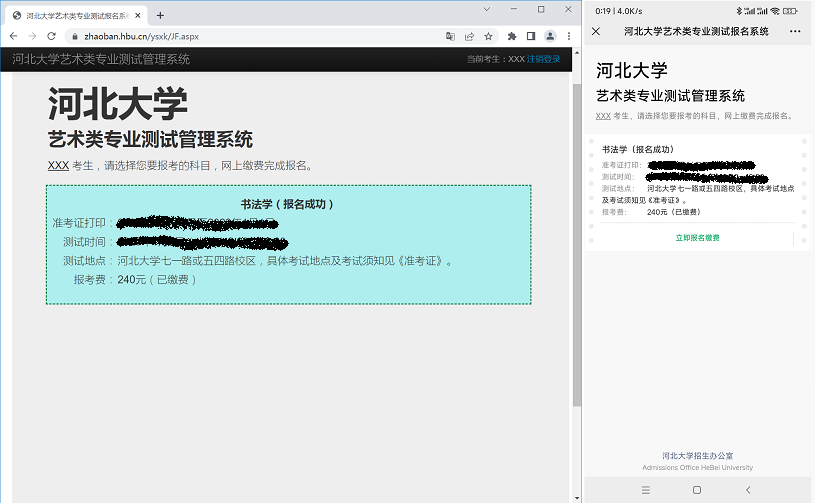Image resolution: width=815 pixels, height=503 pixels.
Task: Close the mobile page with X icon
Action: pos(596,31)
